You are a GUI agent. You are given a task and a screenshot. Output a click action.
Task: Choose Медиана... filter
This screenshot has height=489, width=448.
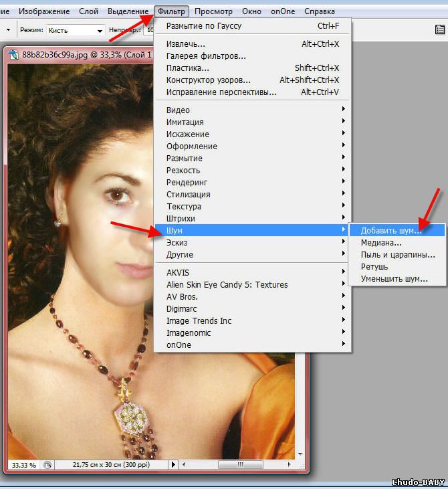pyautogui.click(x=397, y=243)
